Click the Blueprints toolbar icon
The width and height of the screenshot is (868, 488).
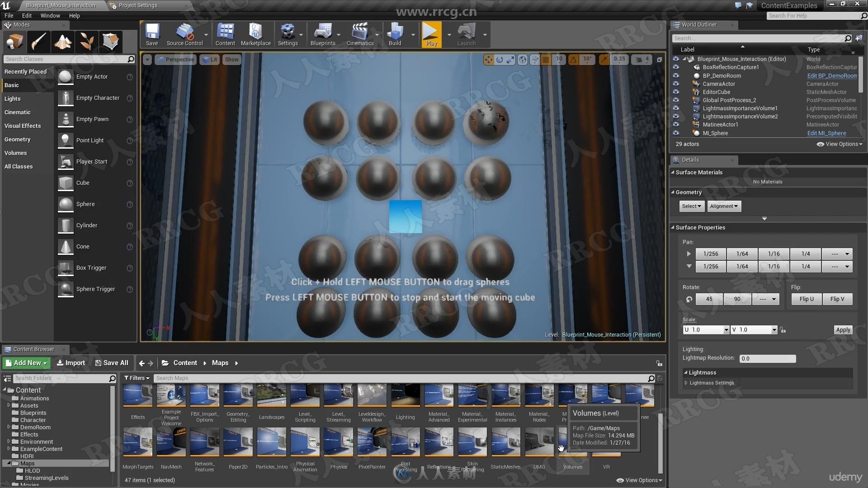[x=322, y=34]
